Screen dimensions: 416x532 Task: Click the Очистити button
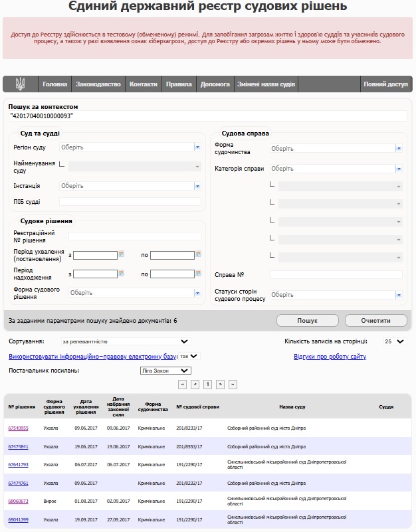[376, 321]
